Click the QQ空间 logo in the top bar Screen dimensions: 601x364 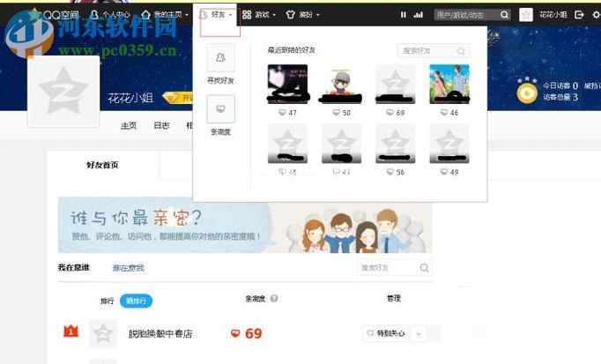[54, 15]
